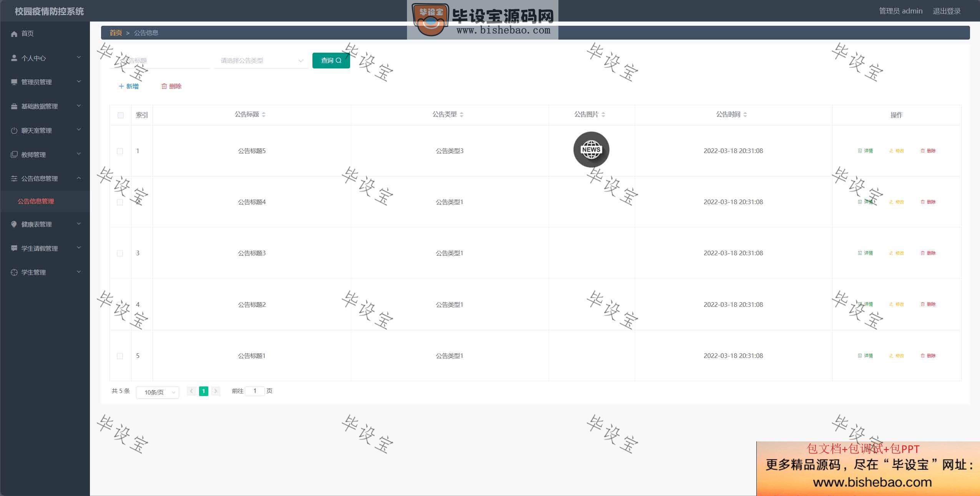Open the 聊天室管理 sidebar menu
Image resolution: width=980 pixels, height=496 pixels.
45,130
